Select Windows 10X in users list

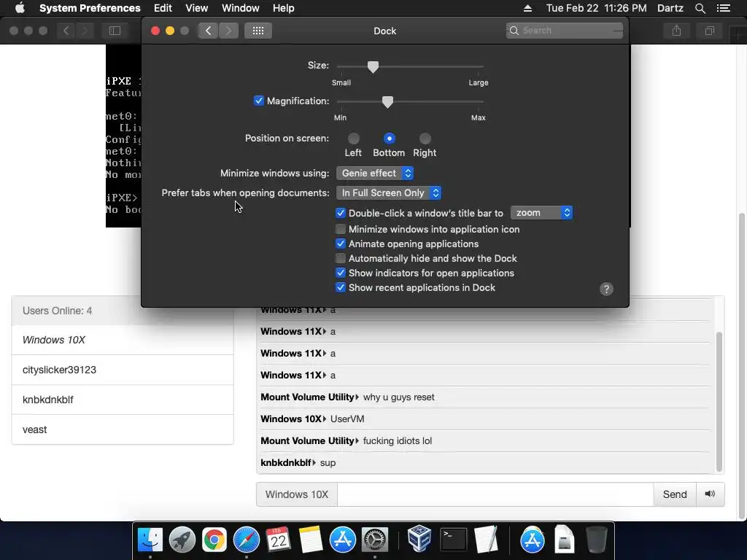coord(123,340)
